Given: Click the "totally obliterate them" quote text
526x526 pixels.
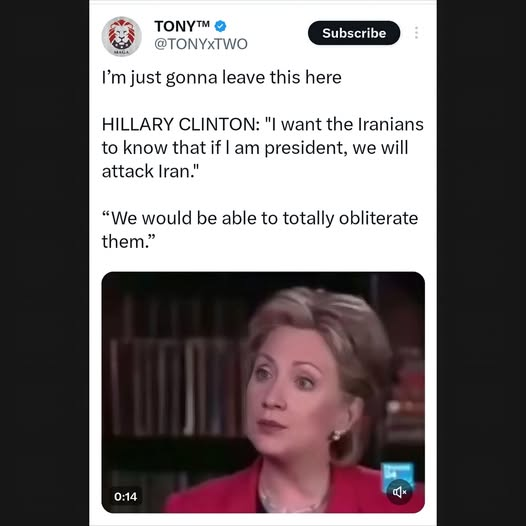Looking at the screenshot, I should 260,229.
